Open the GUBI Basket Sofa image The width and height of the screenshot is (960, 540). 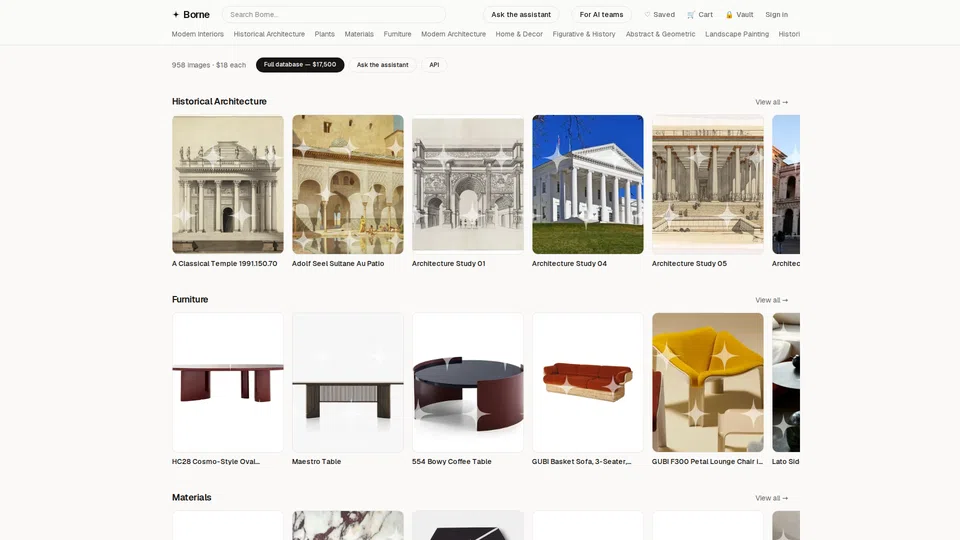click(x=588, y=382)
